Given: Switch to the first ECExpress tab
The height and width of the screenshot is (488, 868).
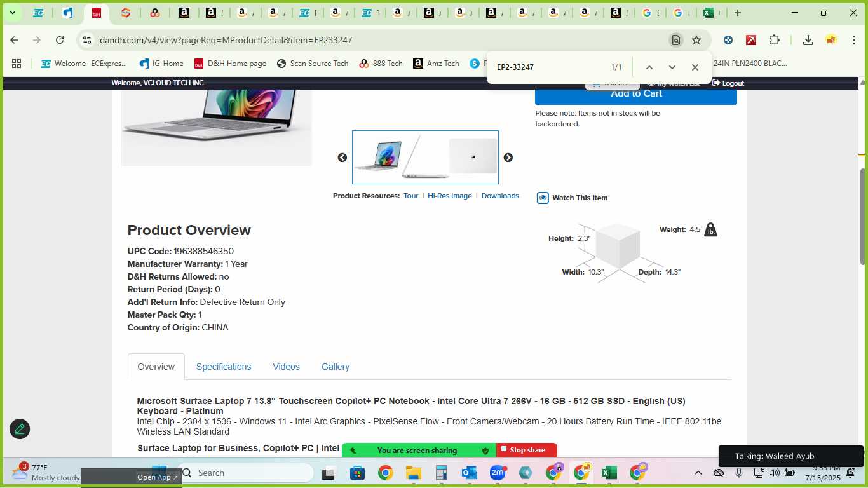Looking at the screenshot, I should click(38, 13).
